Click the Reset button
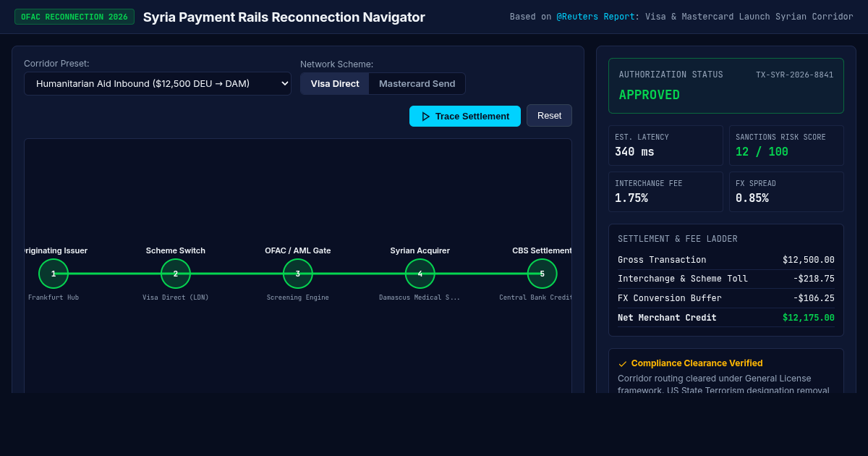This screenshot has height=456, width=868. coord(549,115)
